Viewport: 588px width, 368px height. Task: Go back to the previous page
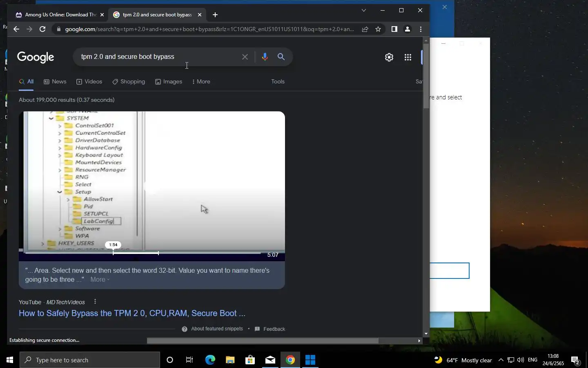[x=16, y=29]
